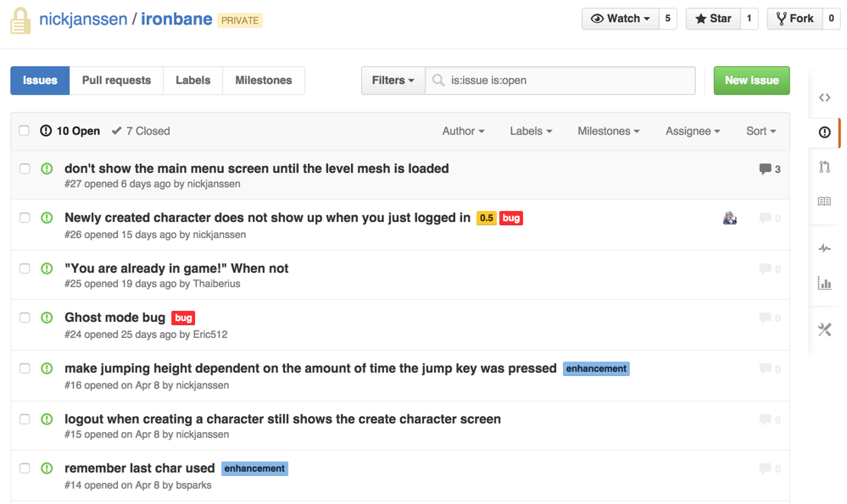The image size is (847, 504).
Task: Click the green New issue button
Action: 751,80
